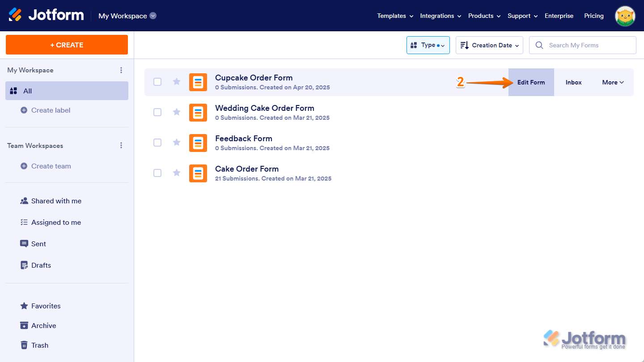644x362 pixels.
Task: Click the Edit Form button
Action: 531,82
